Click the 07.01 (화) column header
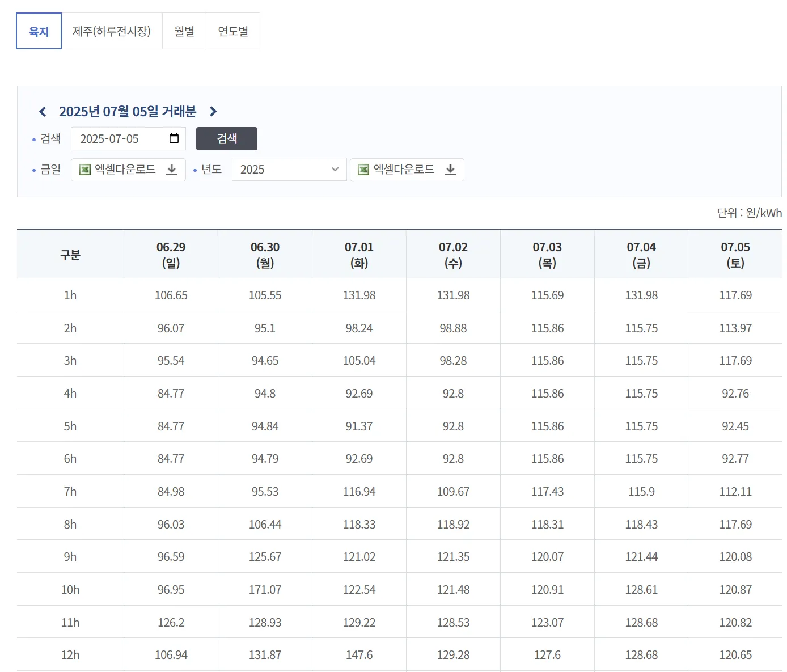Image resolution: width=787 pixels, height=672 pixels. point(359,255)
